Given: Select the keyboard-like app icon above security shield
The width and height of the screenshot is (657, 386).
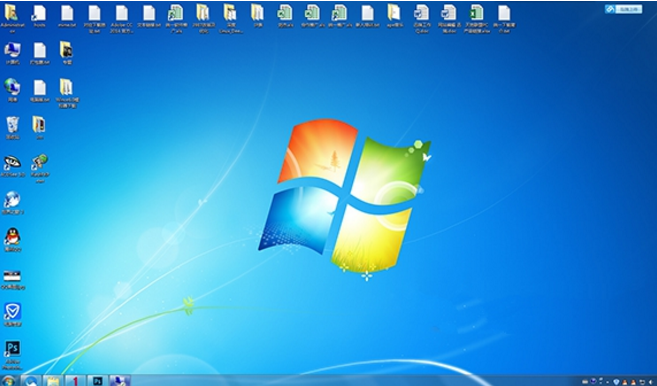Looking at the screenshot, I should [x=13, y=279].
